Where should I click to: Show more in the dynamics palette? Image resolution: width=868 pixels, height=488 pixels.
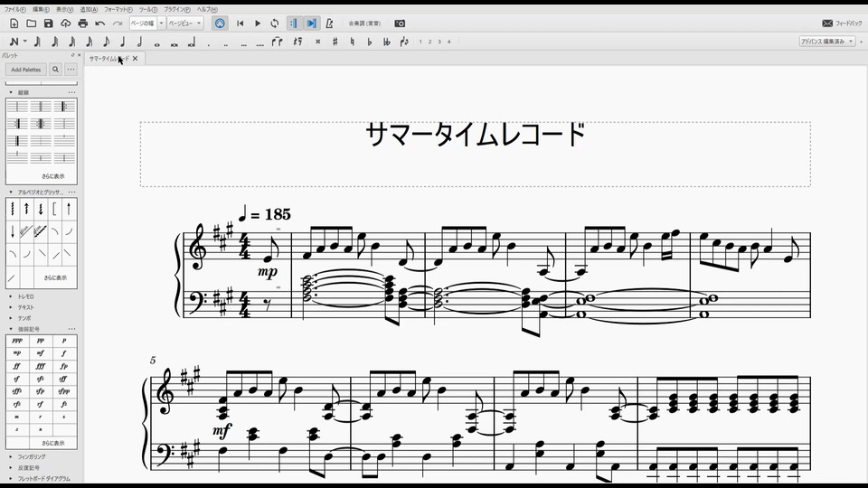[53, 443]
